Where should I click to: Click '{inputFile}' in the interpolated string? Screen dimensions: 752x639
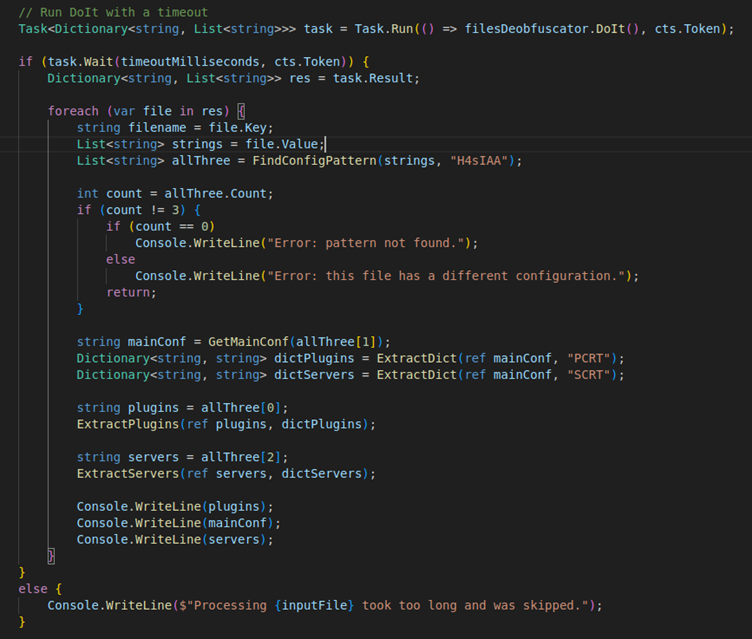click(x=314, y=605)
